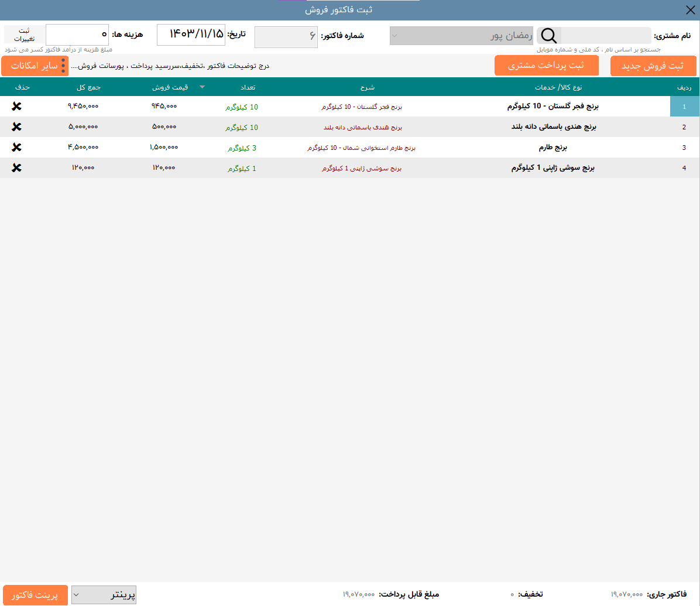Click the مبلغ قابل پرداخت amount
The image size is (700, 606).
tap(359, 595)
